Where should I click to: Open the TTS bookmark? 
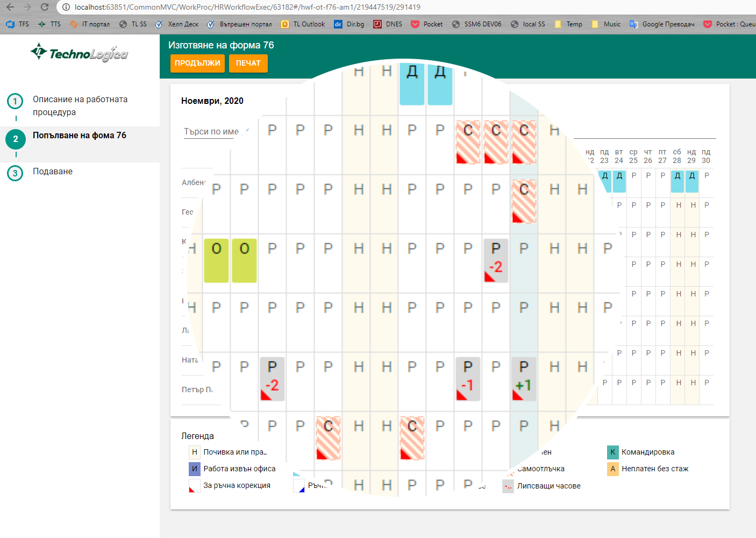(49, 24)
